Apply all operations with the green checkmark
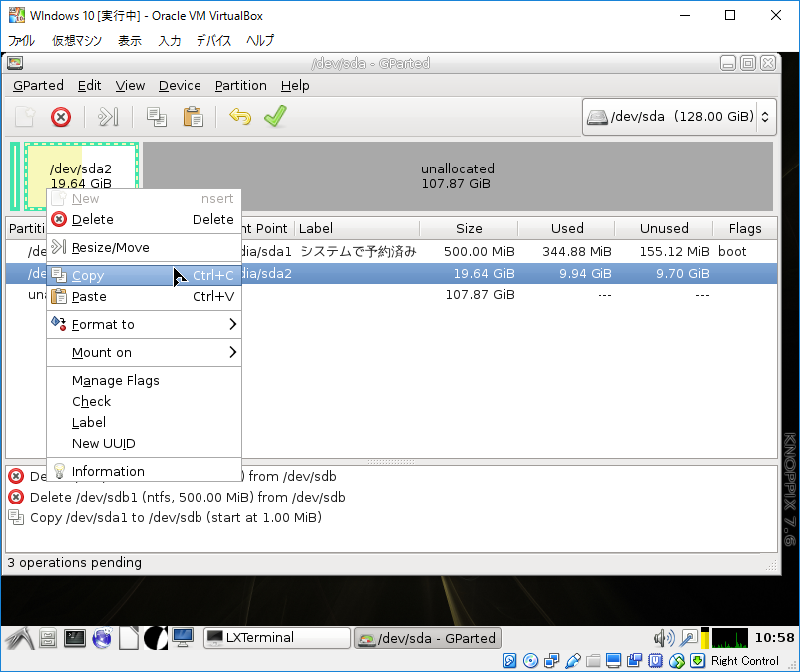 (276, 116)
